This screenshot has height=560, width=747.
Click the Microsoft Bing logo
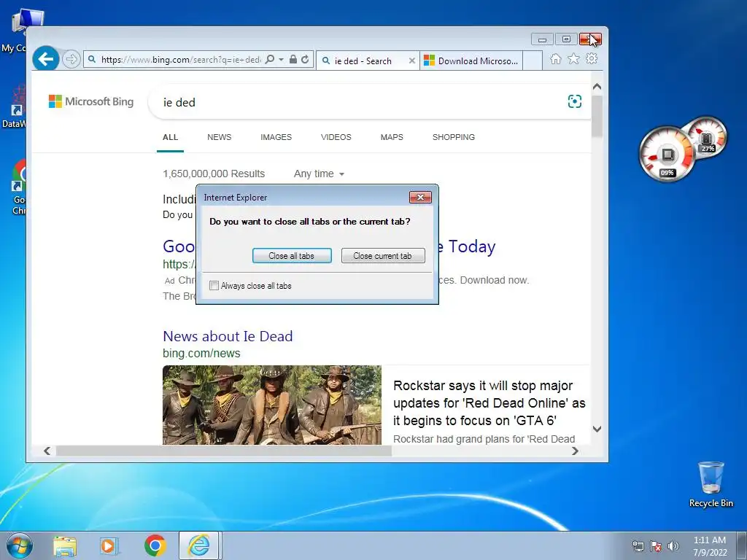91,101
